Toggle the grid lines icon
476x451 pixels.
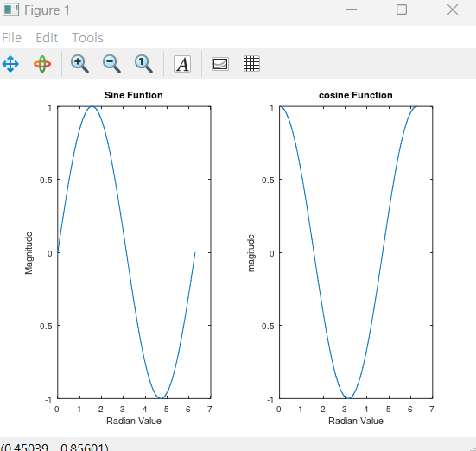251,63
